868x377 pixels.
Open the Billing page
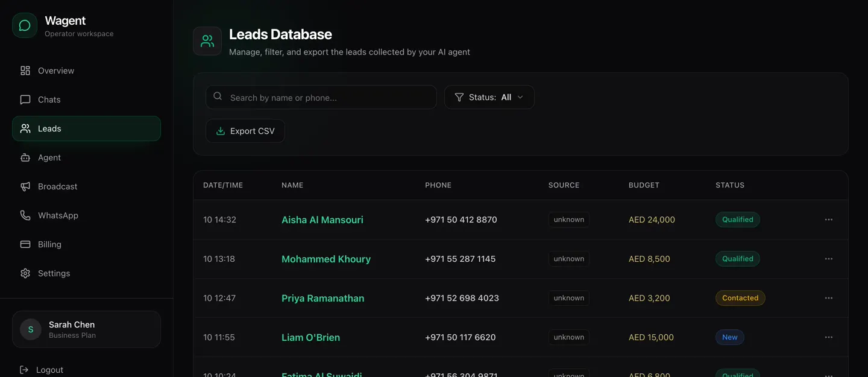tap(86, 244)
